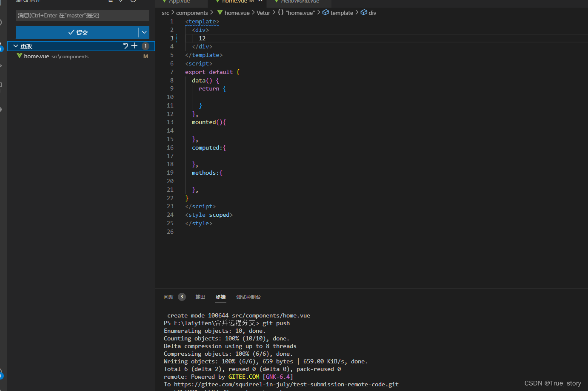Click 'methods:{' code line
588x391 pixels.
207,173
